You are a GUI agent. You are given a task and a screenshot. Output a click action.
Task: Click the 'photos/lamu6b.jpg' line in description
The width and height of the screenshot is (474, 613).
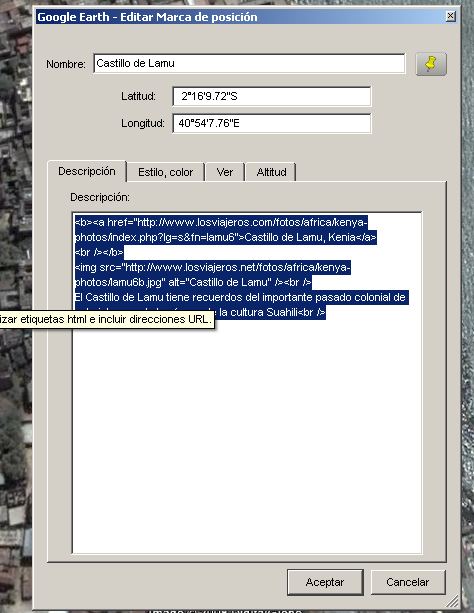click(193, 282)
